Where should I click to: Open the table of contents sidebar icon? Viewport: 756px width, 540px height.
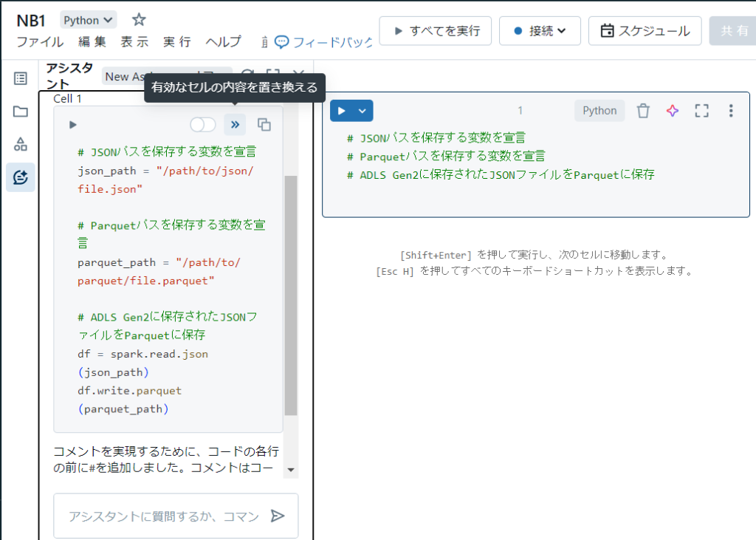(21, 78)
